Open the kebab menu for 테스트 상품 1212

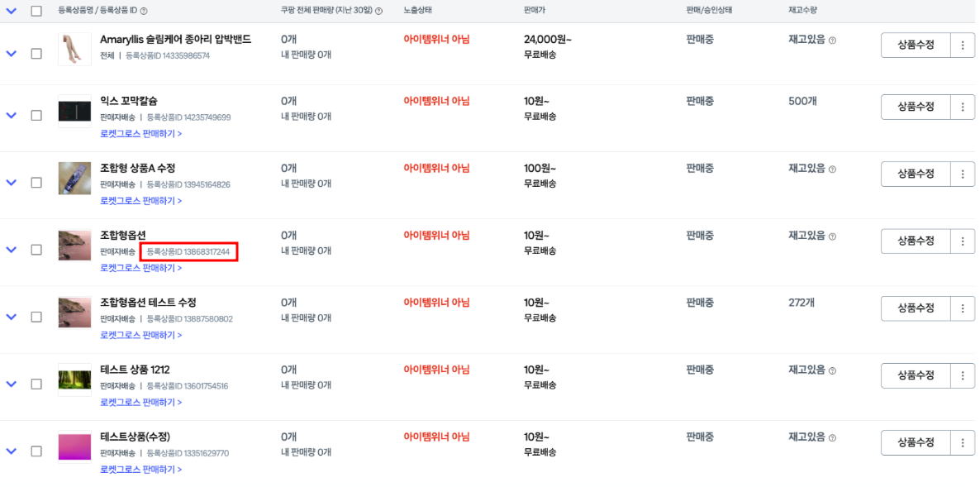pos(963,375)
